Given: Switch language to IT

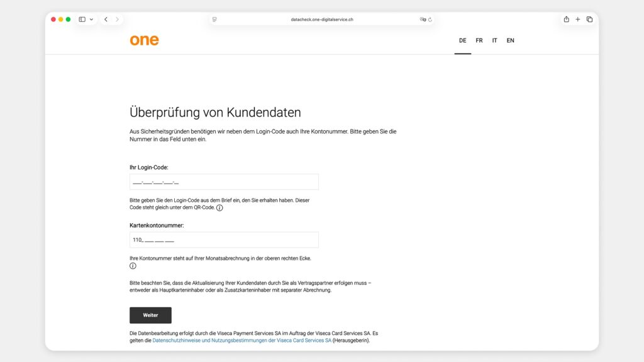Looking at the screenshot, I should coord(494,41).
